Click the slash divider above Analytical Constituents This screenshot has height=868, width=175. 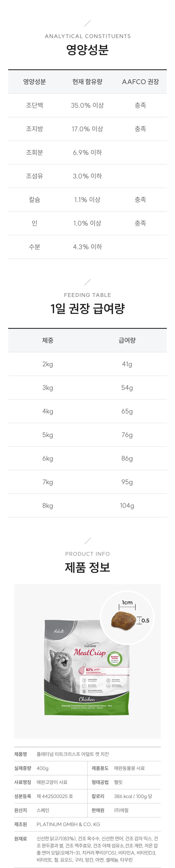click(x=87, y=23)
